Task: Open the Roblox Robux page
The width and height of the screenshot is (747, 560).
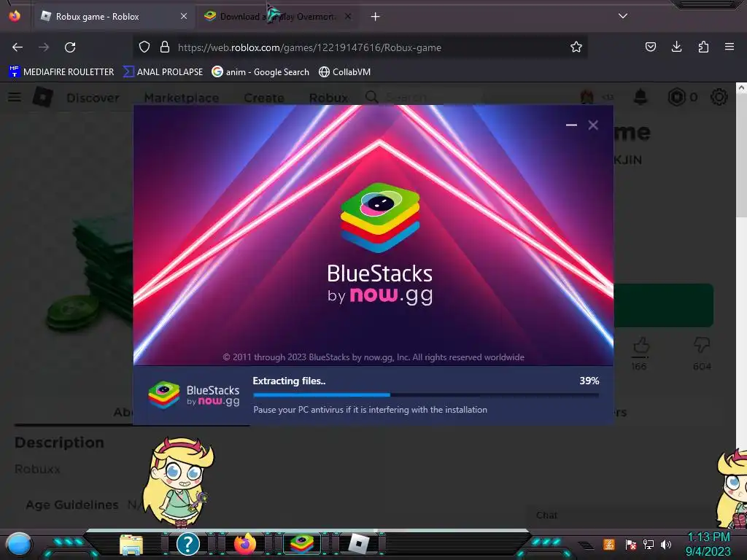Action: tap(328, 98)
